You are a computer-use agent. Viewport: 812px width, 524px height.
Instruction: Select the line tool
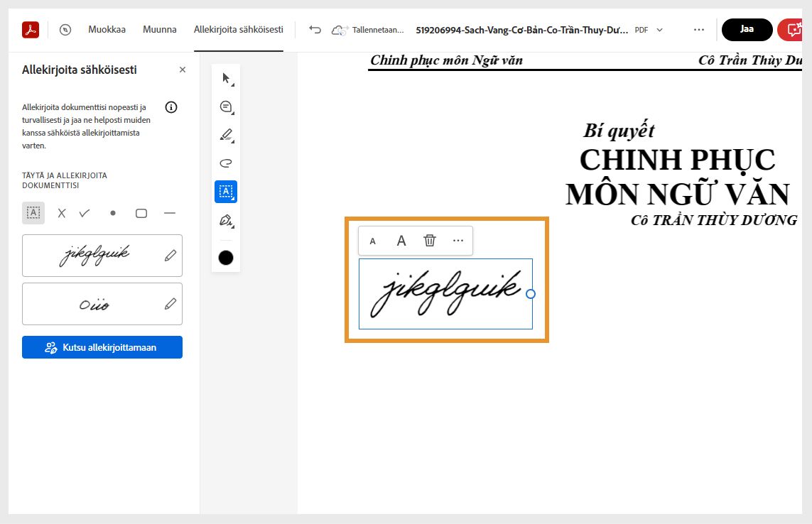pyautogui.click(x=169, y=213)
